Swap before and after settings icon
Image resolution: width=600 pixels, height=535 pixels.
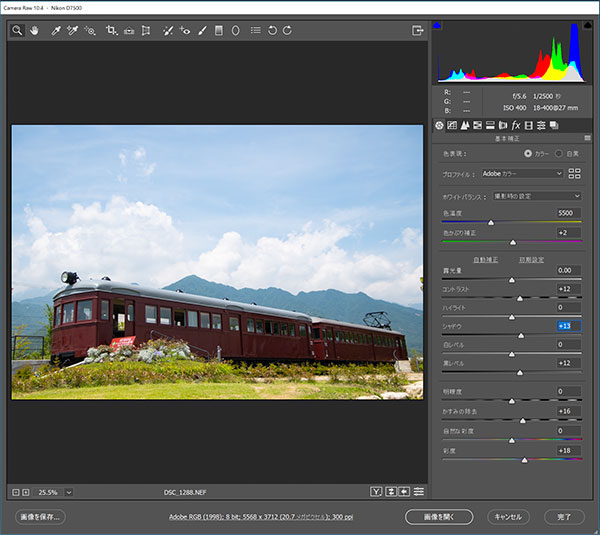pyautogui.click(x=391, y=492)
